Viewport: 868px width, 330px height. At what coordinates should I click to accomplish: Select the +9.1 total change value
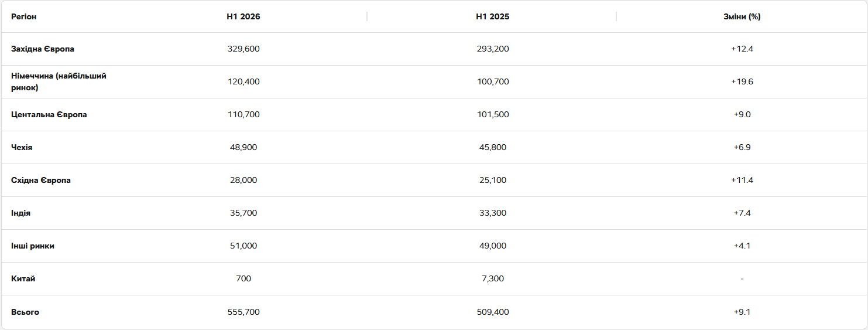tap(742, 312)
